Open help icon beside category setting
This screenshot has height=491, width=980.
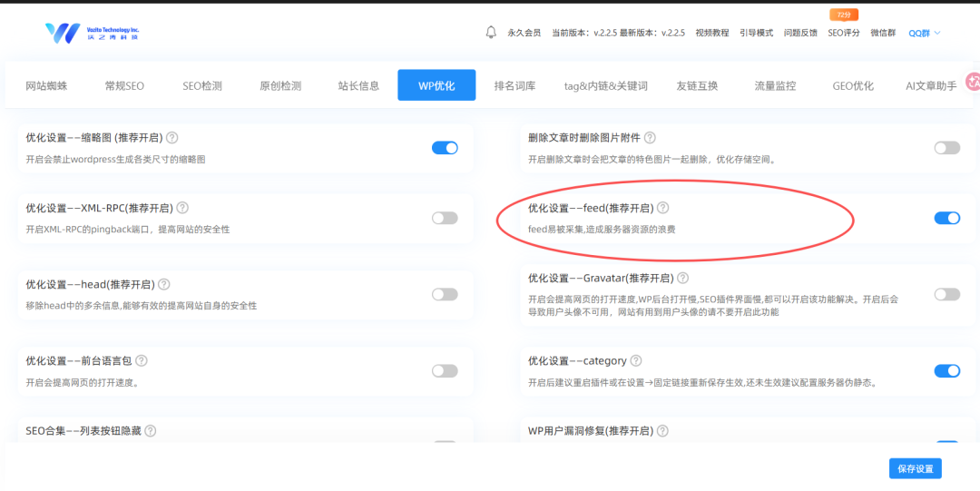635,360
